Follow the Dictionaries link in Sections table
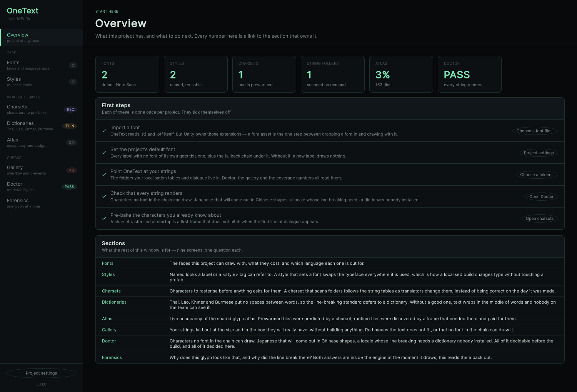The image size is (577, 392). click(x=114, y=302)
